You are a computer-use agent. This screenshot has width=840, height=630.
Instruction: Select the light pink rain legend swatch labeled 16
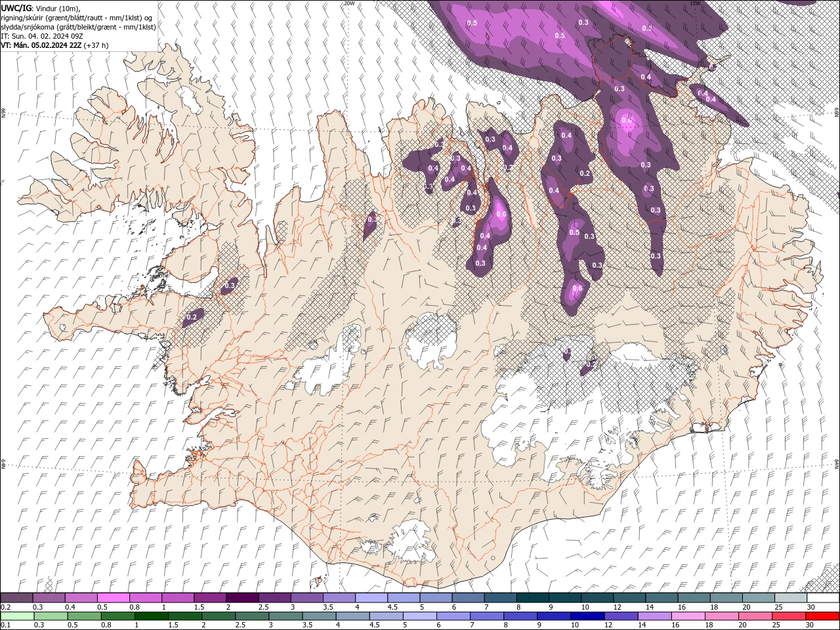point(688,616)
